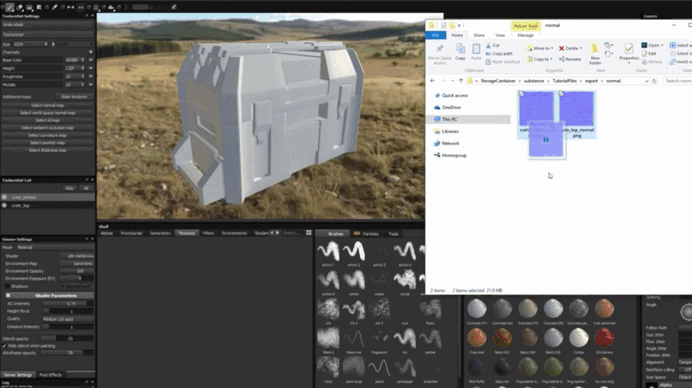The image size is (692, 388).
Task: Switch to the Post Effects tab
Action: [50, 375]
